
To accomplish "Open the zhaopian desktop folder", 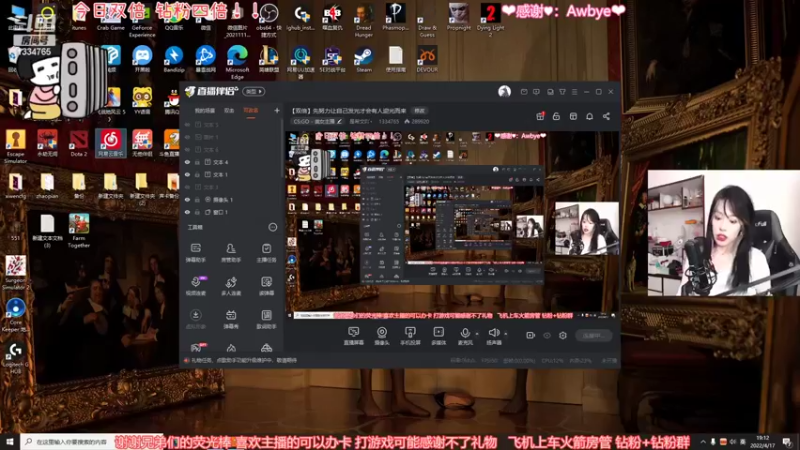I will point(47,186).
